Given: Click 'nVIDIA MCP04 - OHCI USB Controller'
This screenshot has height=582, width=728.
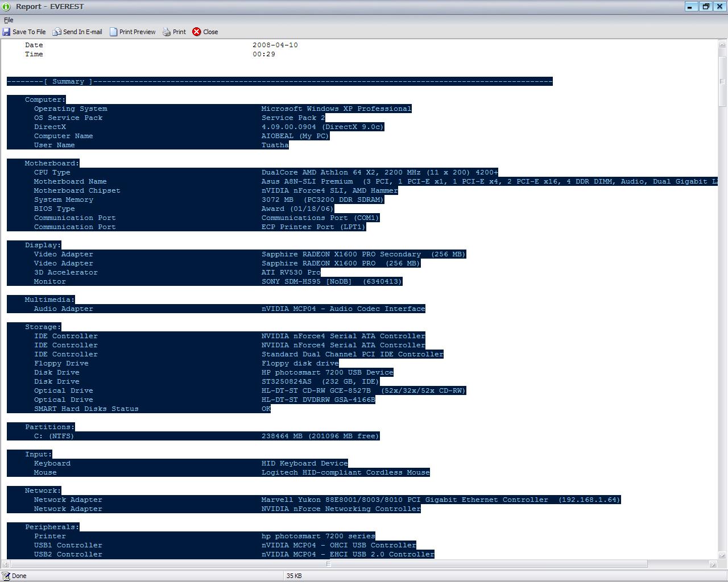Looking at the screenshot, I should tap(338, 545).
